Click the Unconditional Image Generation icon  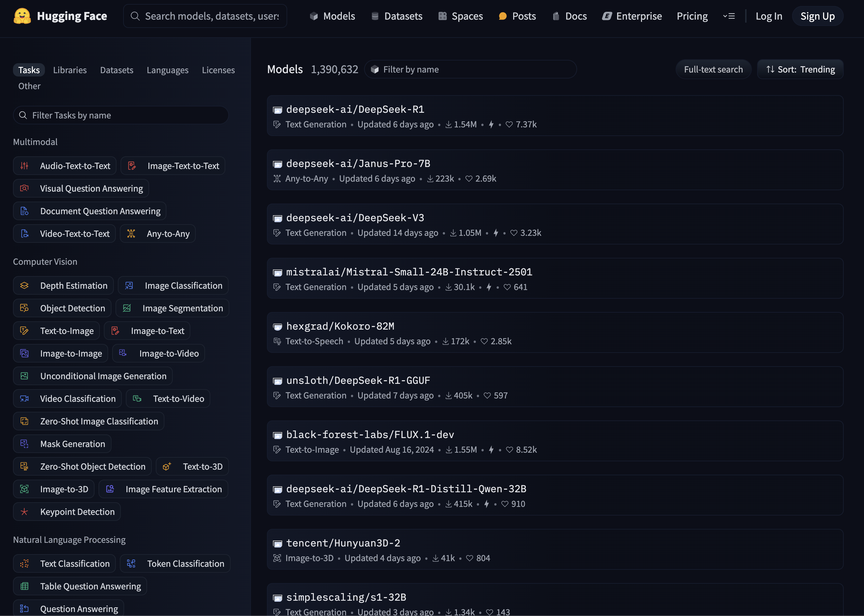[24, 376]
